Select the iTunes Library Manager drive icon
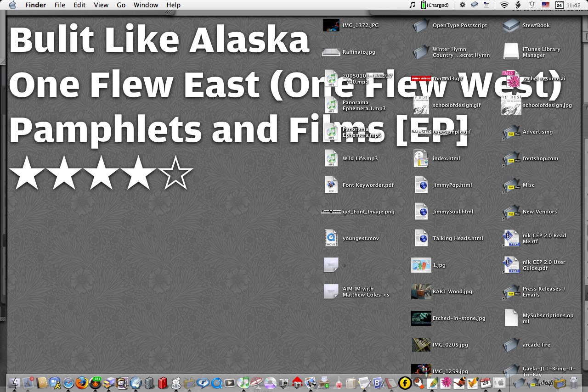Image resolution: width=588 pixels, height=392 pixels. tap(511, 52)
